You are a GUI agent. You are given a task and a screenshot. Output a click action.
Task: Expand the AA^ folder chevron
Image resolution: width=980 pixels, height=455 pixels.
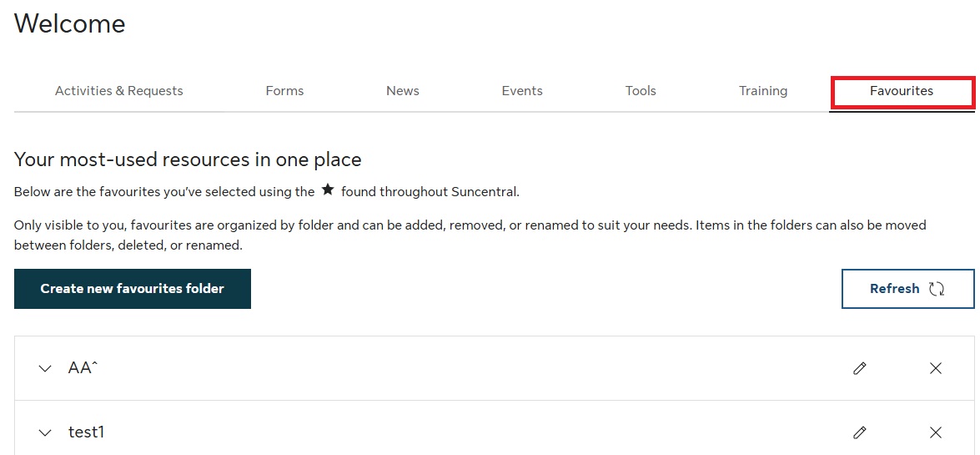[x=45, y=368]
